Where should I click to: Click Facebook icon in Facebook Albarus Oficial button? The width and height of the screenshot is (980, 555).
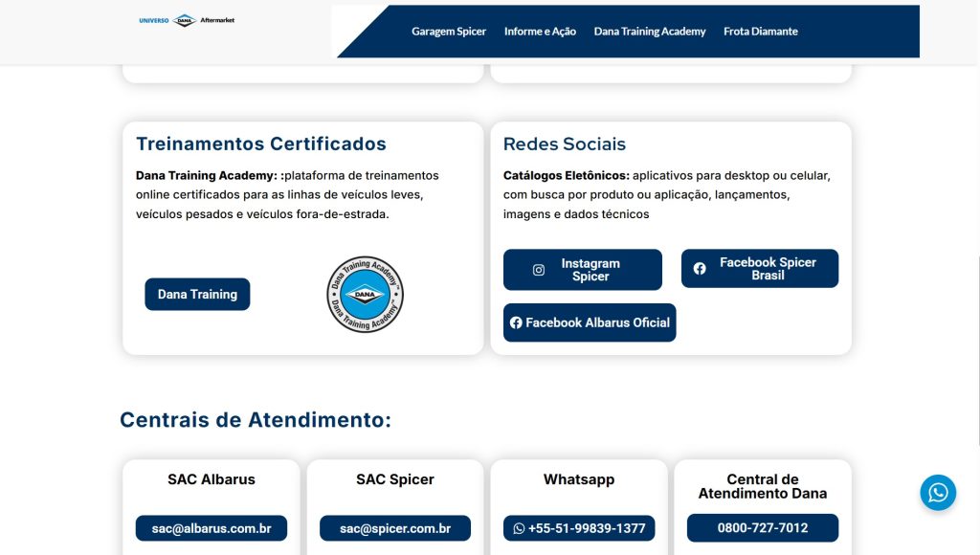pos(516,323)
